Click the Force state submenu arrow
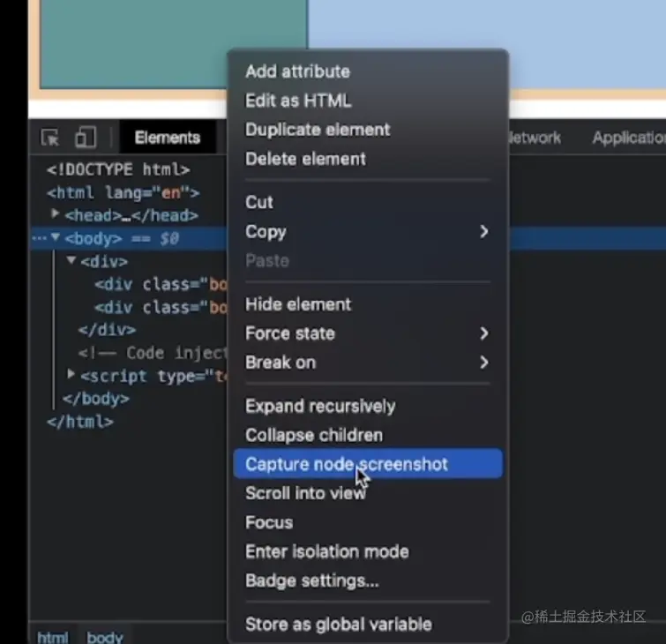Screen dimensions: 666x644 (483, 333)
